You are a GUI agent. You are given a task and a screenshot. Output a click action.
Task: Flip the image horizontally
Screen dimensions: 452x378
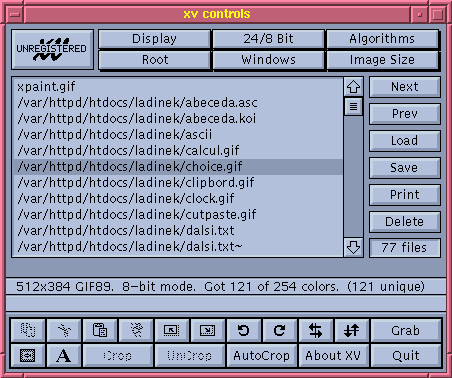(316, 330)
